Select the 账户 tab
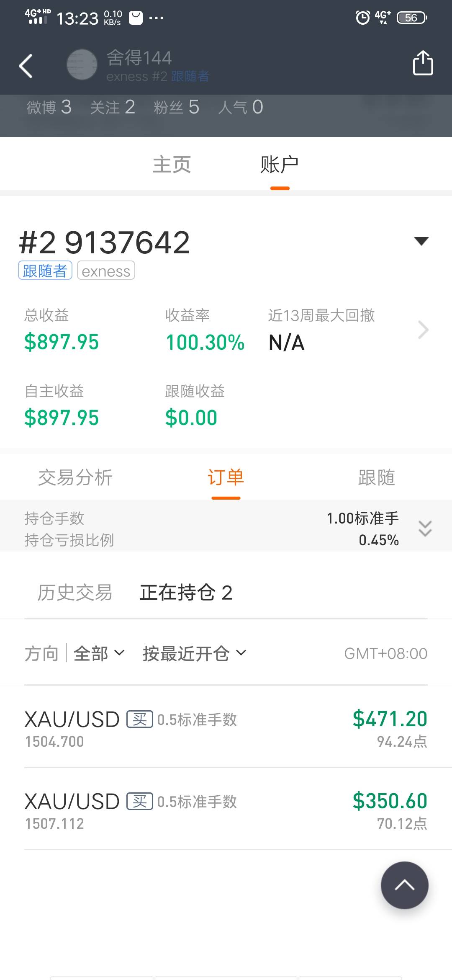Viewport: 452px width, 980px height. [x=280, y=165]
